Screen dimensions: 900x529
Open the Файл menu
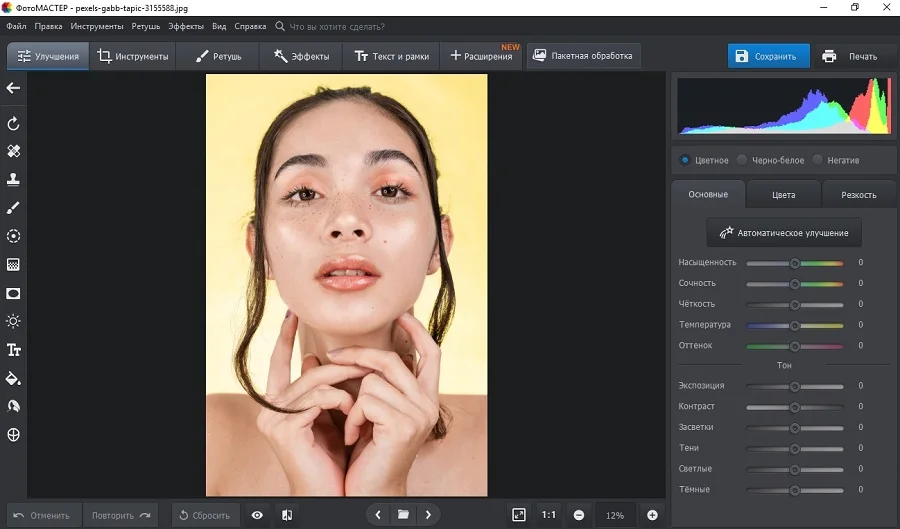[x=16, y=26]
